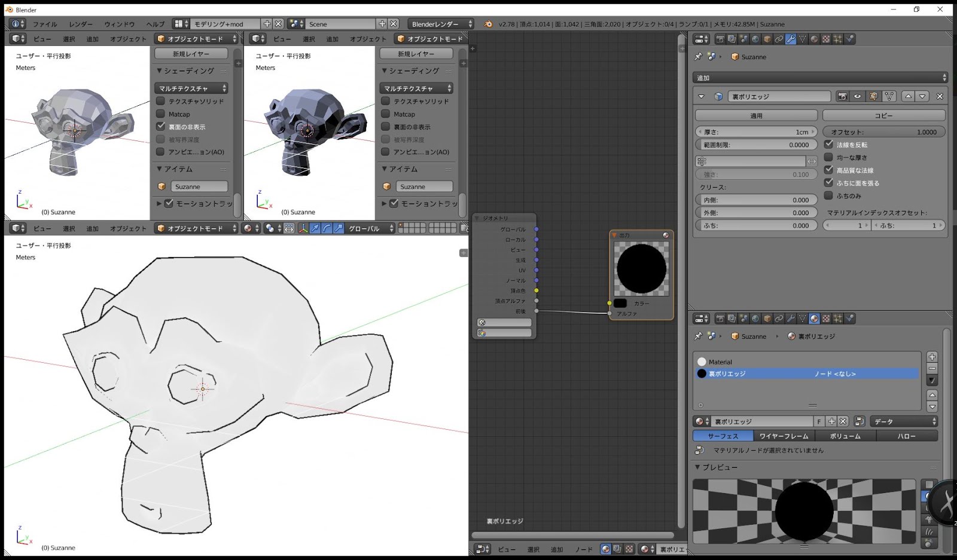The width and height of the screenshot is (957, 560).
Task: Select ボリューム material type button
Action: pos(845,436)
